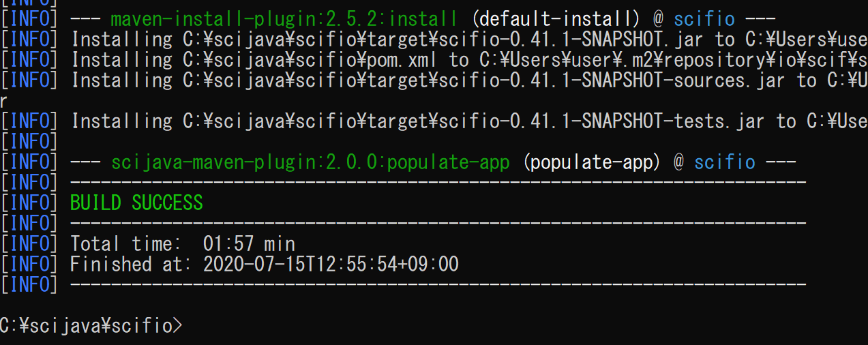Click the Total time: 01:57 min line
The width and height of the screenshot is (868, 345).
pyautogui.click(x=183, y=243)
